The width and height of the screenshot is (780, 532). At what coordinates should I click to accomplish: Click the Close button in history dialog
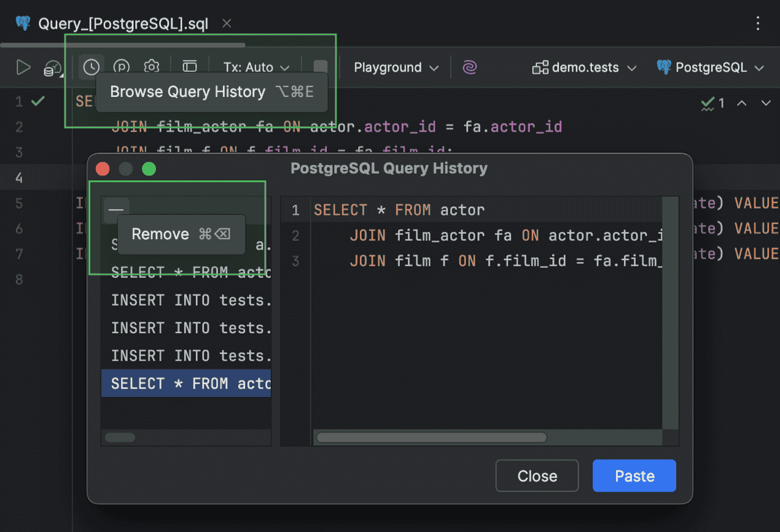(x=537, y=476)
